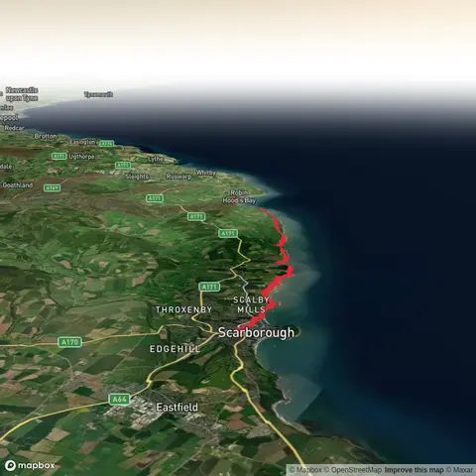Click the Robin Hood's Bay label
This screenshot has height=476, width=476.
(x=239, y=196)
